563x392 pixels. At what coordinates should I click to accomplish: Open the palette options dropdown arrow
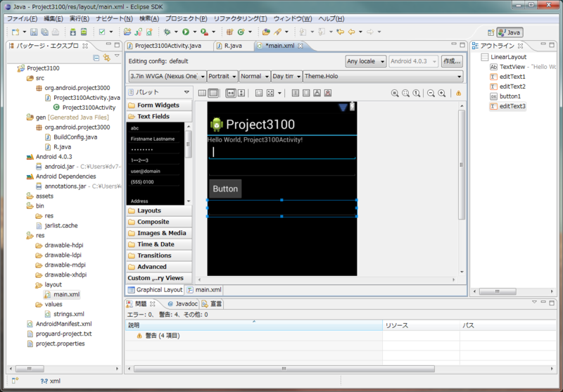click(186, 92)
